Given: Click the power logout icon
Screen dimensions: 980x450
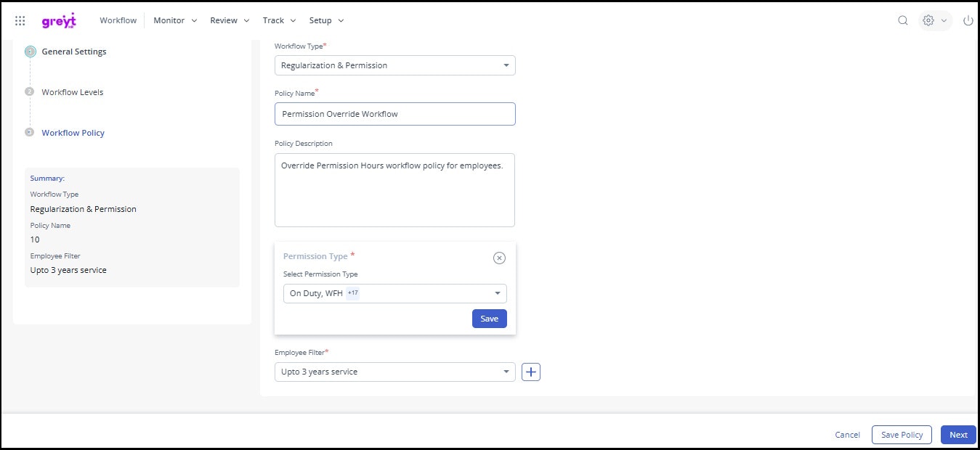Looking at the screenshot, I should (968, 21).
